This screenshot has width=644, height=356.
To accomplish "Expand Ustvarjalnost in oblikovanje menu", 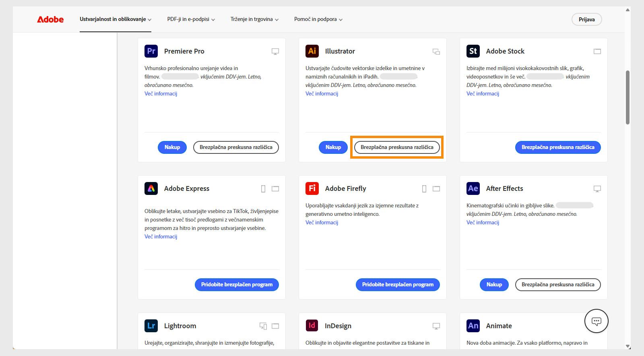I will coord(116,19).
